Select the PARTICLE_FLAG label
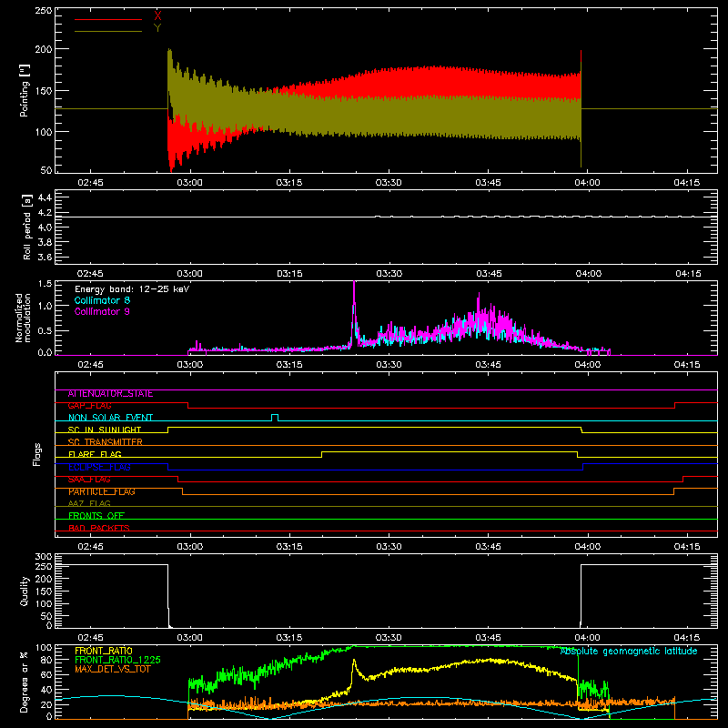 point(102,491)
